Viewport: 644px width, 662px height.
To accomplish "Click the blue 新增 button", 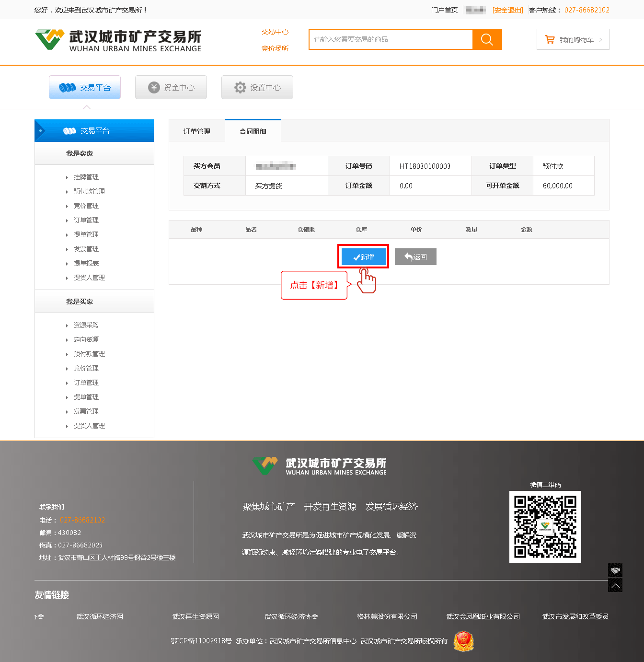I will click(x=363, y=257).
